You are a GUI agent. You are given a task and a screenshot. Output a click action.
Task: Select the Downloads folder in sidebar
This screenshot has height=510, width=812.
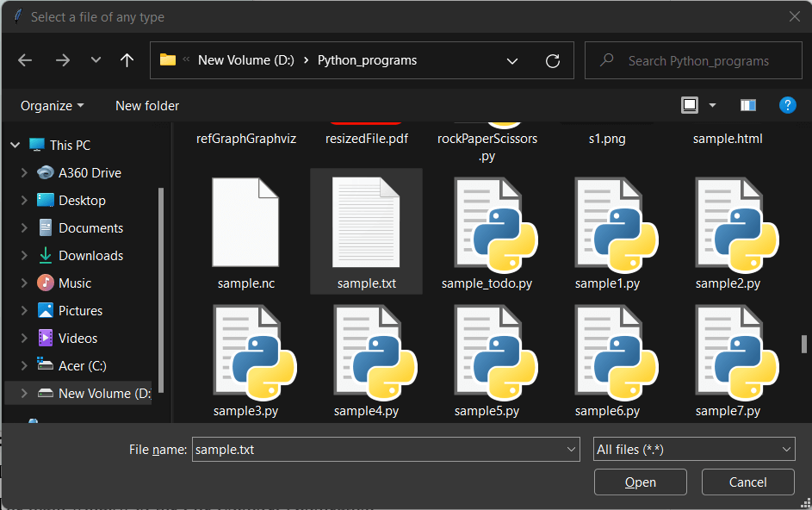[90, 255]
